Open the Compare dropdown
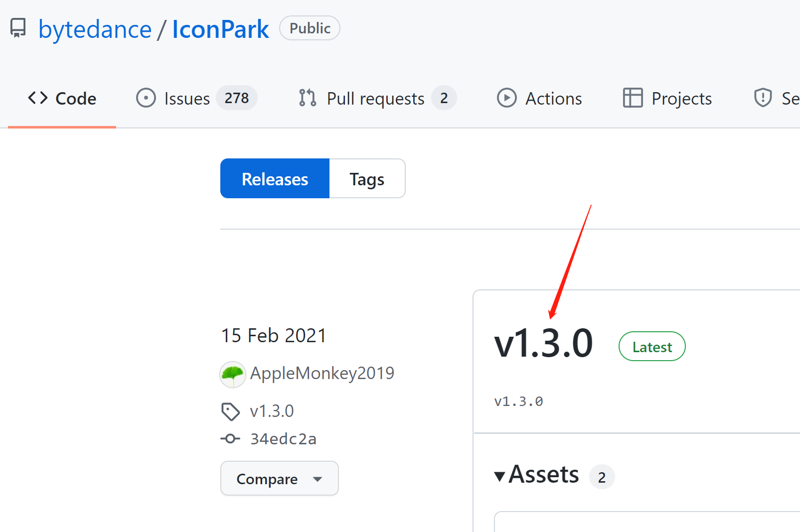 coord(279,478)
